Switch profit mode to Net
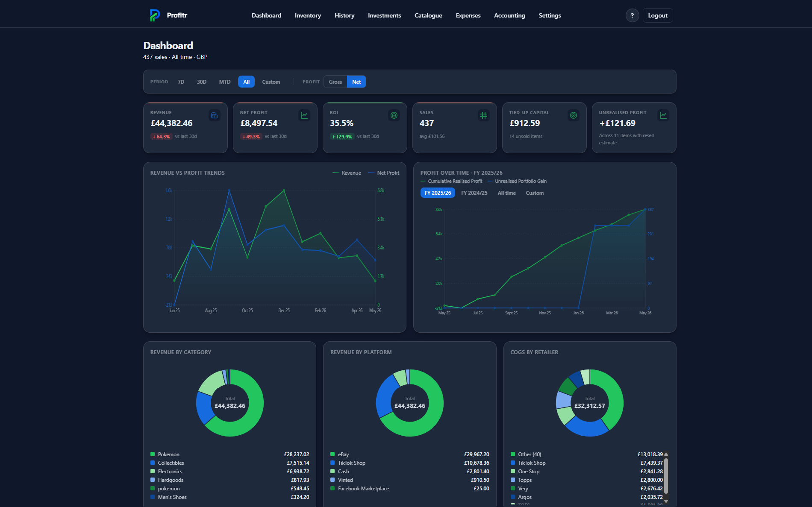Viewport: 812px width, 507px height. 356,82
